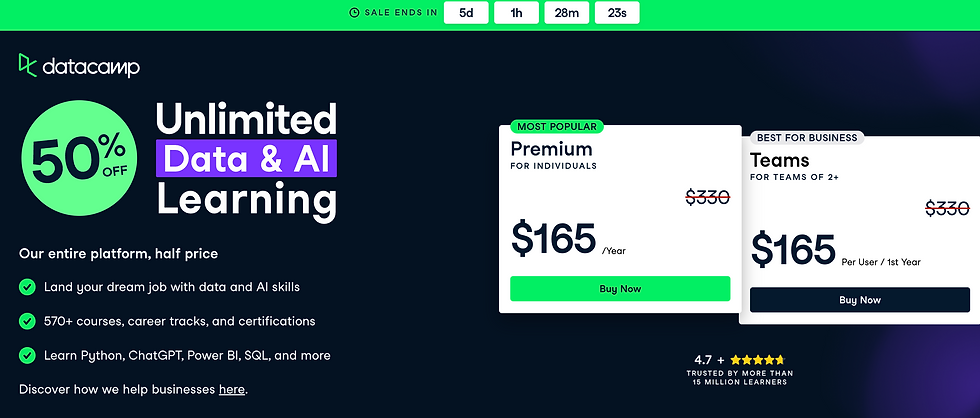
Task: Click the datacamp wordmark text
Action: pos(91,67)
